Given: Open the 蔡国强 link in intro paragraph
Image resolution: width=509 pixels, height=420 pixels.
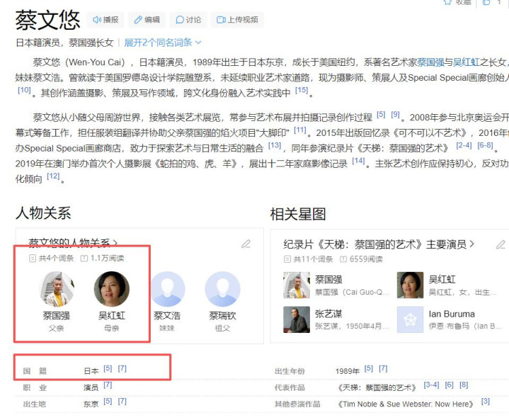Looking at the screenshot, I should point(430,62).
